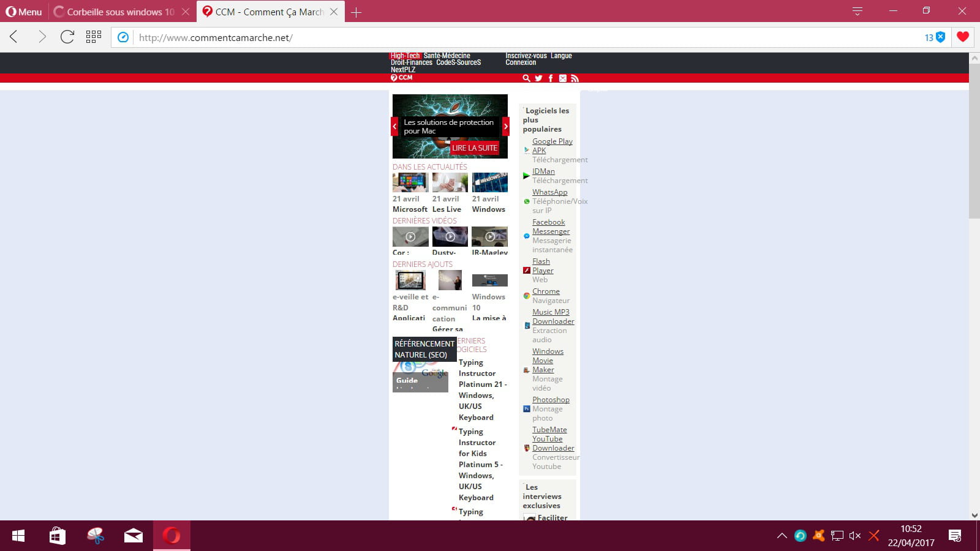This screenshot has height=551, width=980.
Task: Open the Santé-Médecine section
Action: [447, 56]
